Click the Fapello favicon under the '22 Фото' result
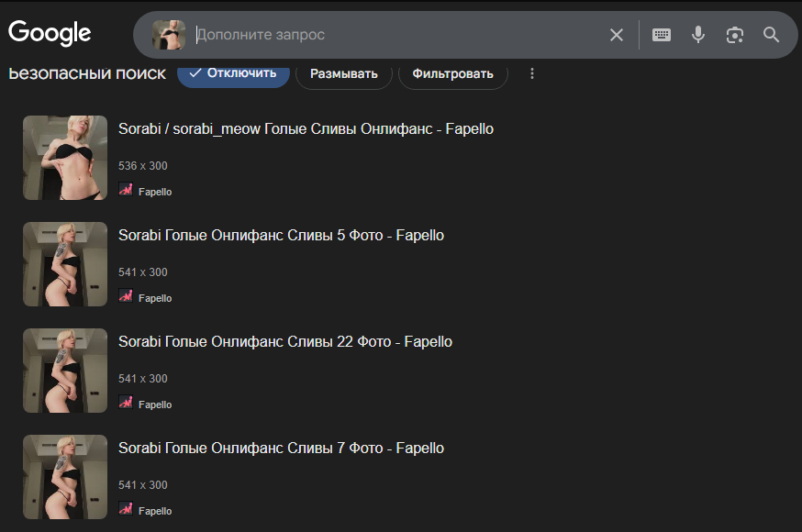This screenshot has height=532, width=802. [x=126, y=403]
